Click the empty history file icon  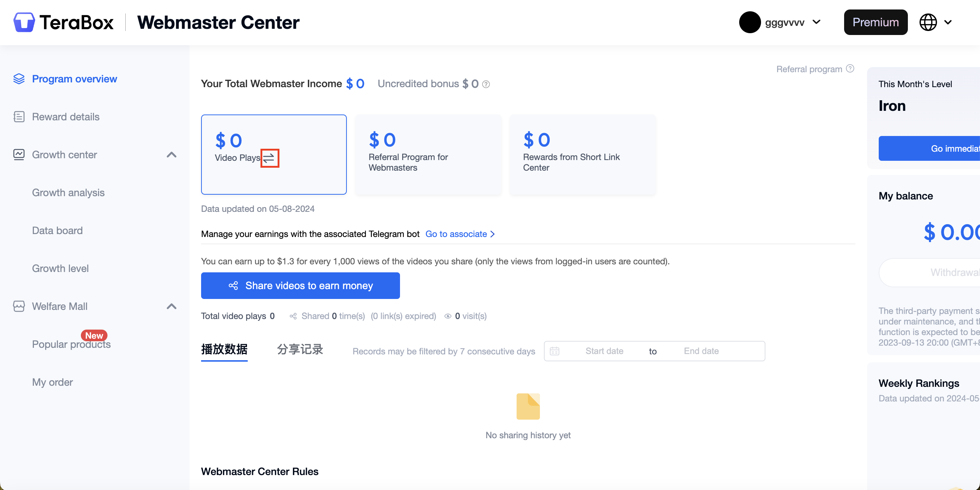tap(528, 406)
